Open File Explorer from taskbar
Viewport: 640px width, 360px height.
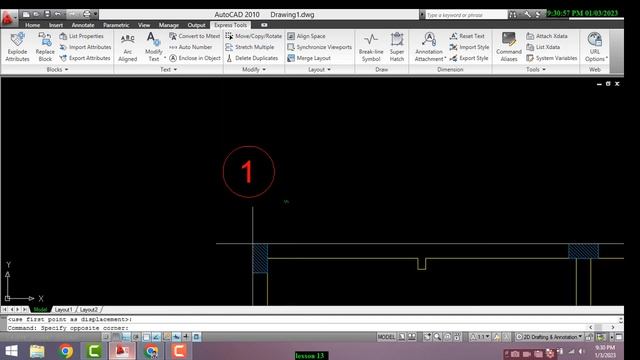(37, 351)
